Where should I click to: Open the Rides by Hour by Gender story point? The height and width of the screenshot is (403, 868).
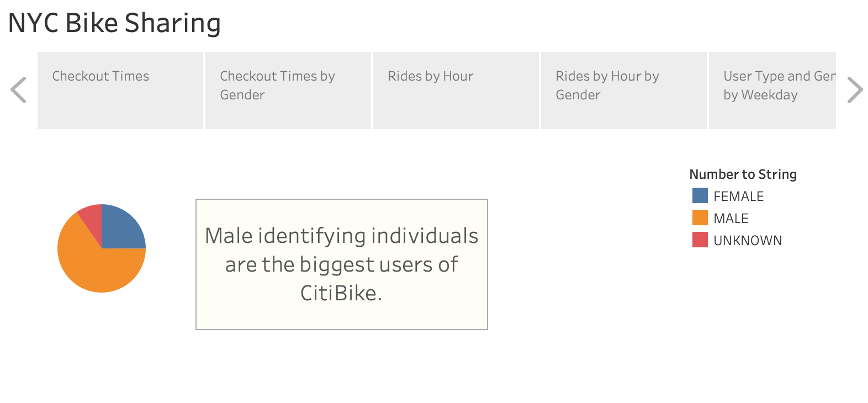pos(623,89)
